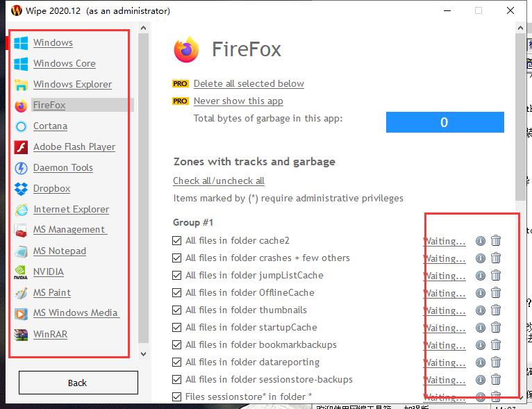Disable the folder datareporting checkbox
The height and width of the screenshot is (409, 532).
coord(176,362)
